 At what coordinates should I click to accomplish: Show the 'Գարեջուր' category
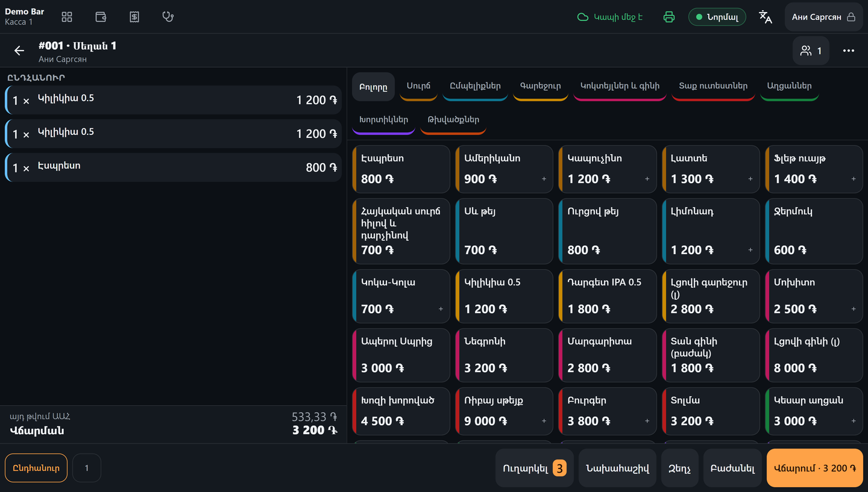541,86
